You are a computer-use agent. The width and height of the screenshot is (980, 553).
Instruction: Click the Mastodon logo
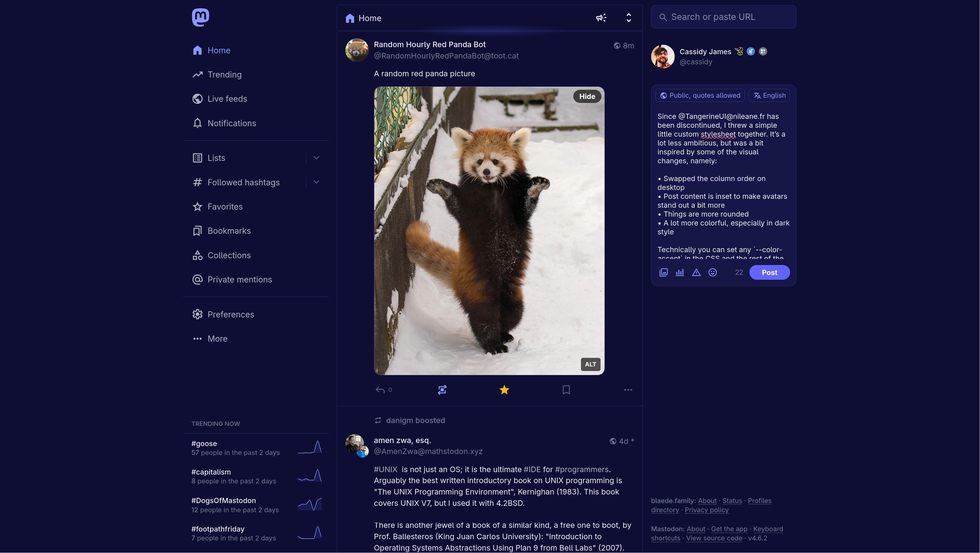click(x=201, y=17)
